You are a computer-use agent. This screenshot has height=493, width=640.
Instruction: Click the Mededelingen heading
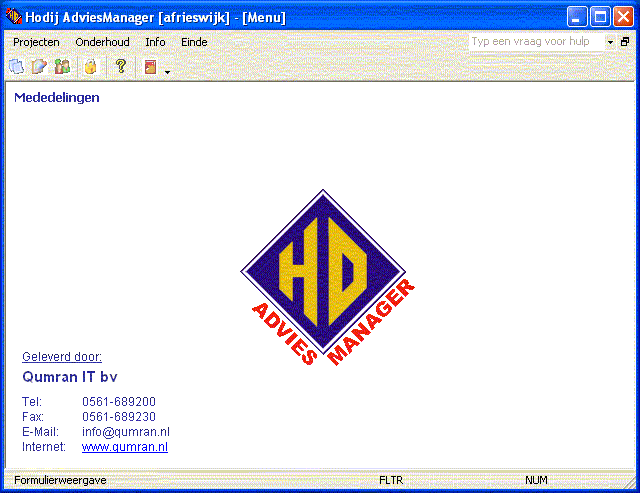click(57, 98)
